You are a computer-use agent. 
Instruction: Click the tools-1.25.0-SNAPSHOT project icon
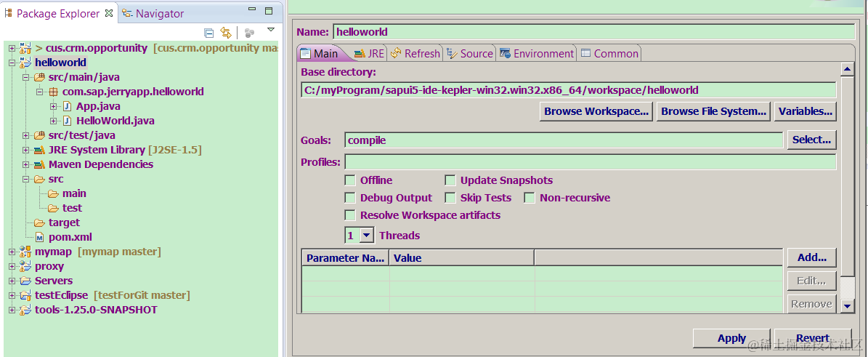[x=25, y=309]
